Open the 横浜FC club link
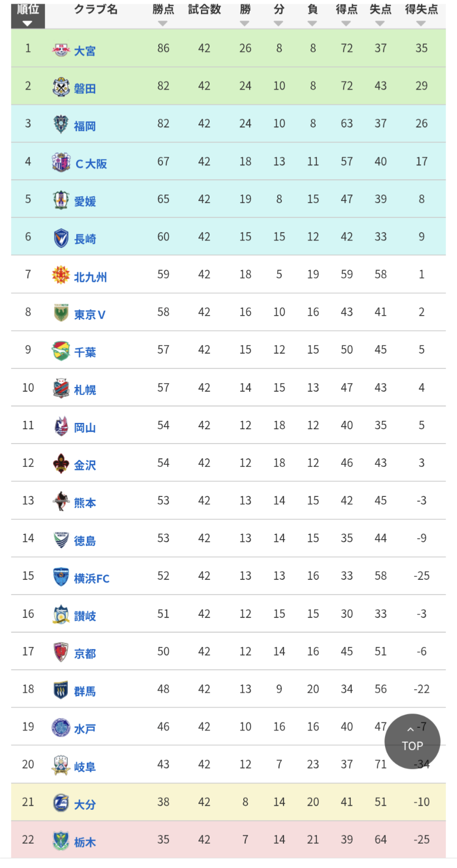The width and height of the screenshot is (457, 868). [92, 579]
